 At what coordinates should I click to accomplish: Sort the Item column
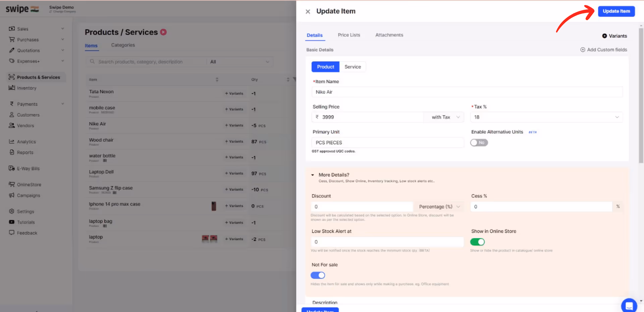217,80
